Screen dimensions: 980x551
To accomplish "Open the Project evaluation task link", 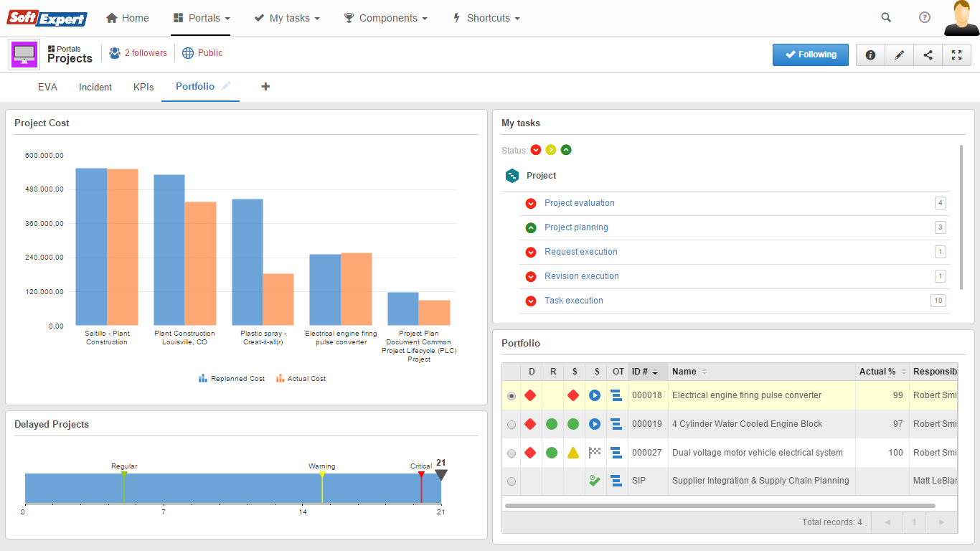I will point(579,203).
